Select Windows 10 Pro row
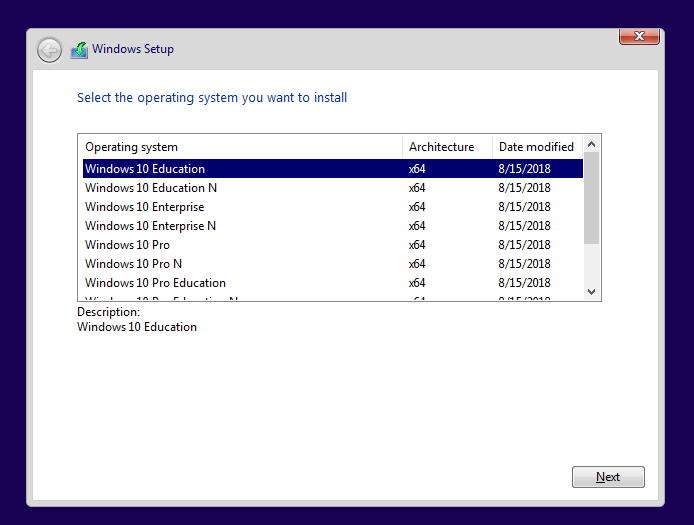Screen dimensions: 694x525 333,245
